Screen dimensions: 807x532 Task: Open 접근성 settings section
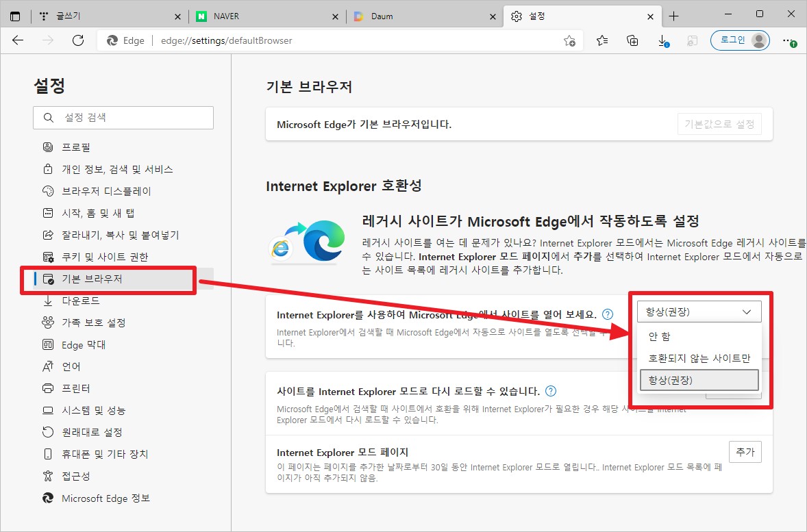[x=123, y=476]
